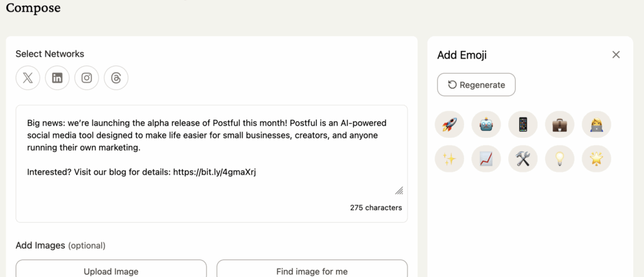Select the X (Twitter) network icon
This screenshot has height=277, width=644.
[x=28, y=78]
